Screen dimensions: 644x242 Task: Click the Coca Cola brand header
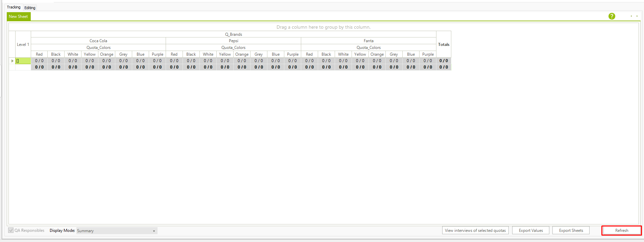click(x=98, y=41)
